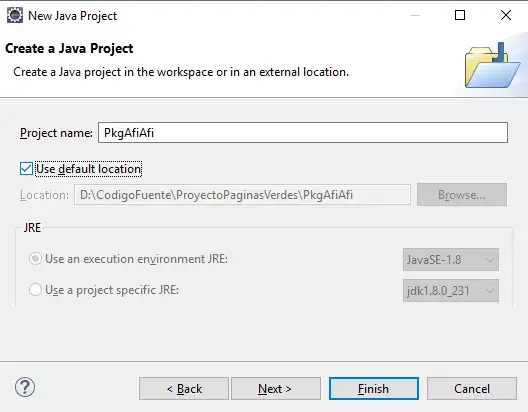Open the help question mark icon
The width and height of the screenshot is (528, 412).
[25, 387]
